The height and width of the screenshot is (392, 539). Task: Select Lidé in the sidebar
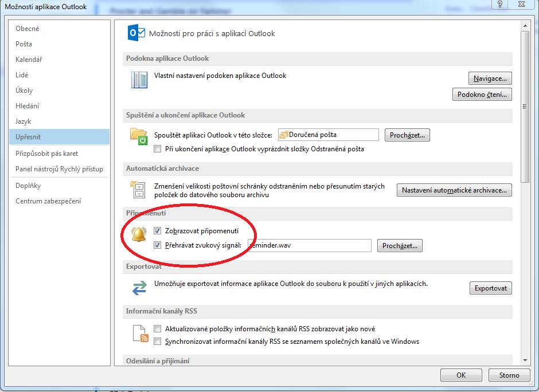(x=59, y=75)
